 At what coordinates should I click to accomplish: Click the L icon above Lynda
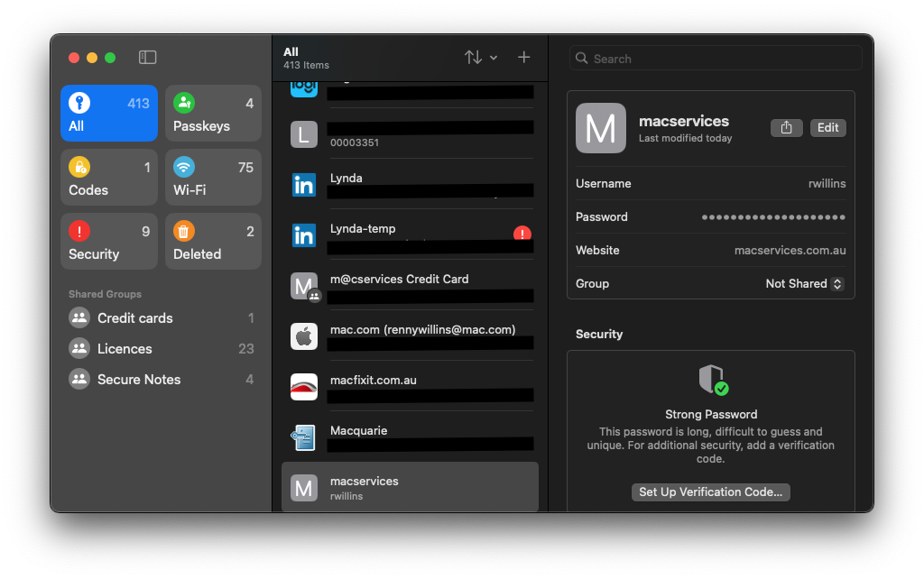(304, 134)
